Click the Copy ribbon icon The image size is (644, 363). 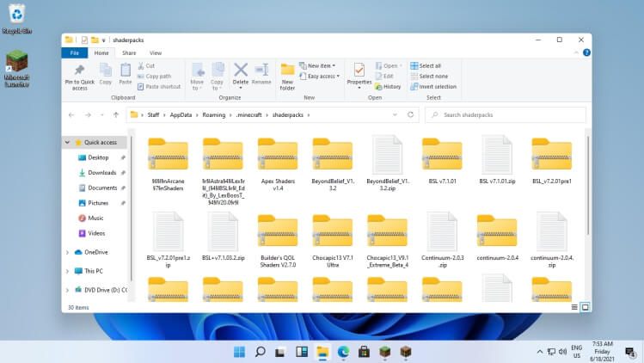click(106, 71)
